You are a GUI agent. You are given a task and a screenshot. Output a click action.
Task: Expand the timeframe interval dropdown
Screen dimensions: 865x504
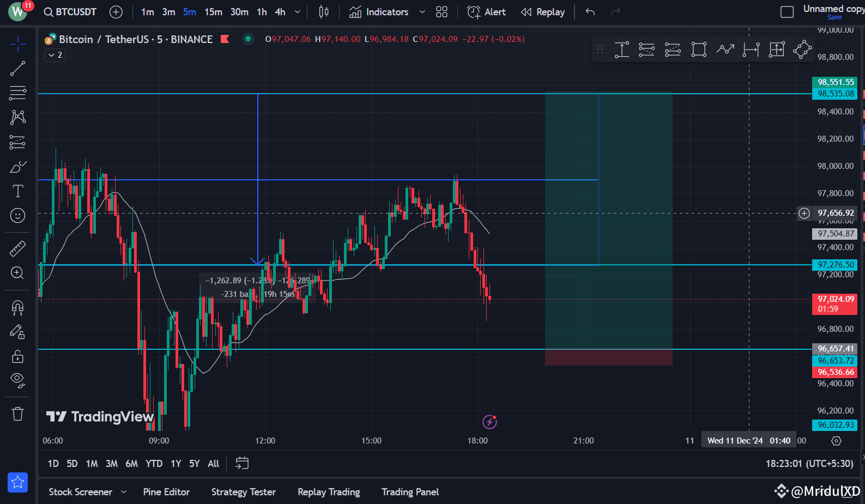click(297, 12)
